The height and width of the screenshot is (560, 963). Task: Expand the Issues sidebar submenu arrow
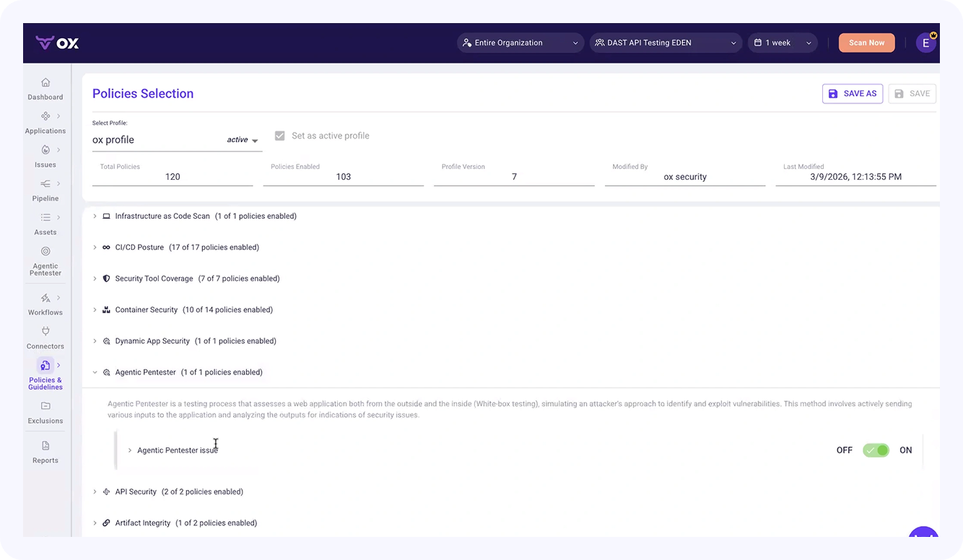(59, 150)
